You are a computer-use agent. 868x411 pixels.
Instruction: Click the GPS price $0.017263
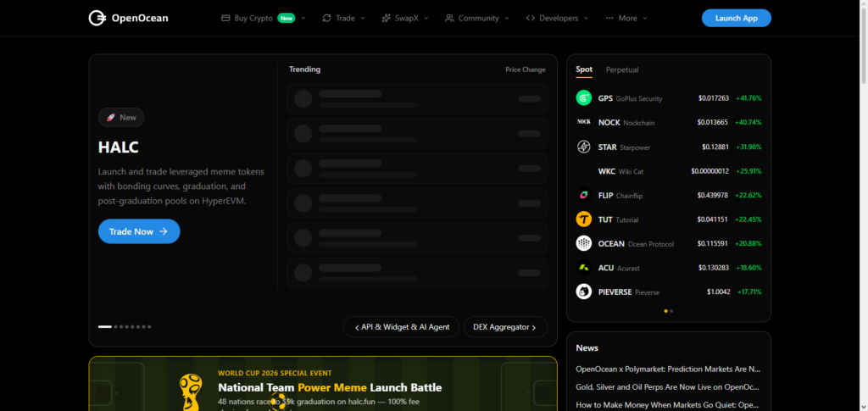click(x=714, y=98)
